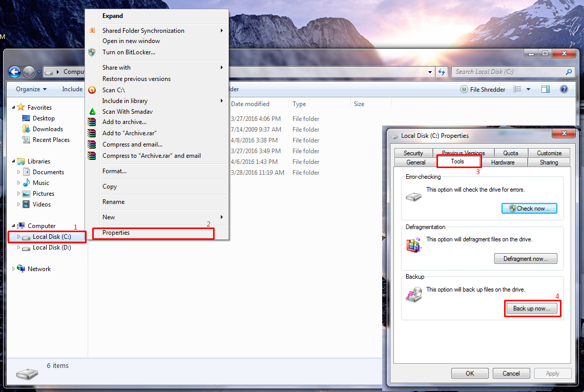This screenshot has width=584, height=392.
Task: Click OK in the Properties dialog
Action: point(470,374)
